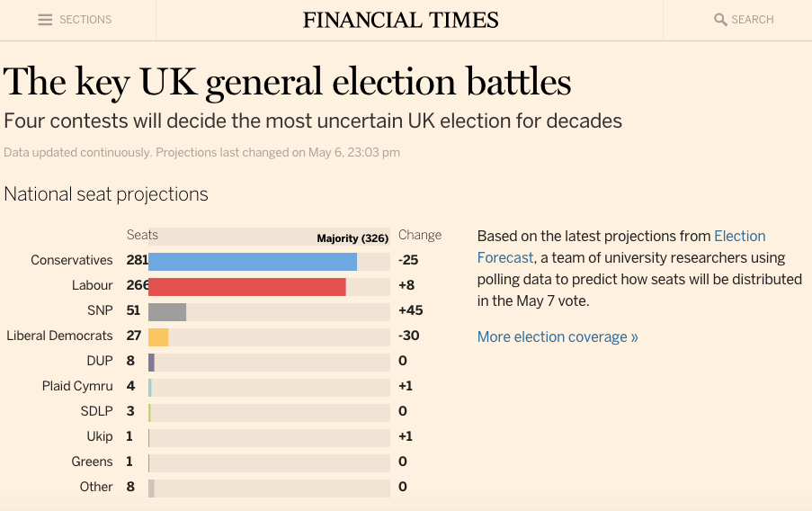The image size is (812, 511).
Task: Click the main election battles headline
Action: [288, 83]
